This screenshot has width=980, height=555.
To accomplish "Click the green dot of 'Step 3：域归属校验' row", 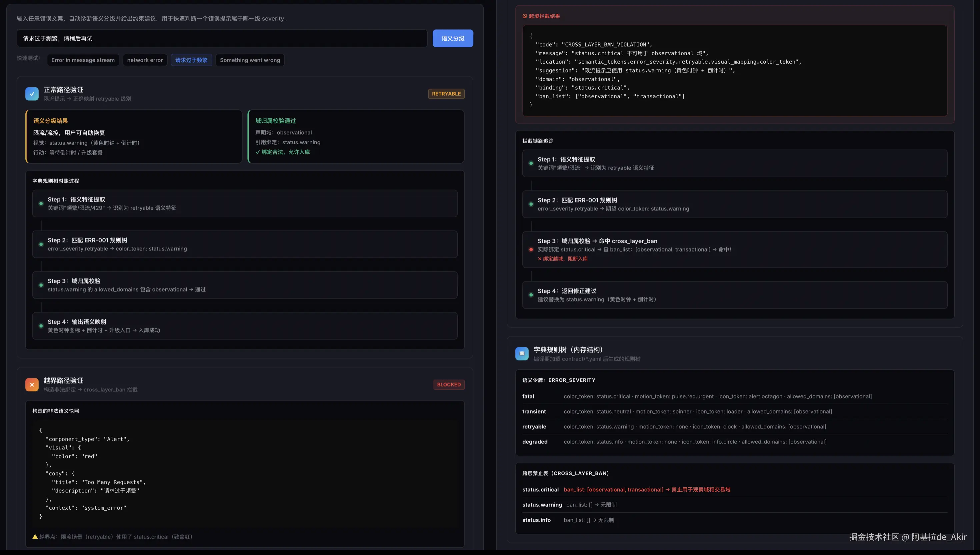I will coord(41,285).
